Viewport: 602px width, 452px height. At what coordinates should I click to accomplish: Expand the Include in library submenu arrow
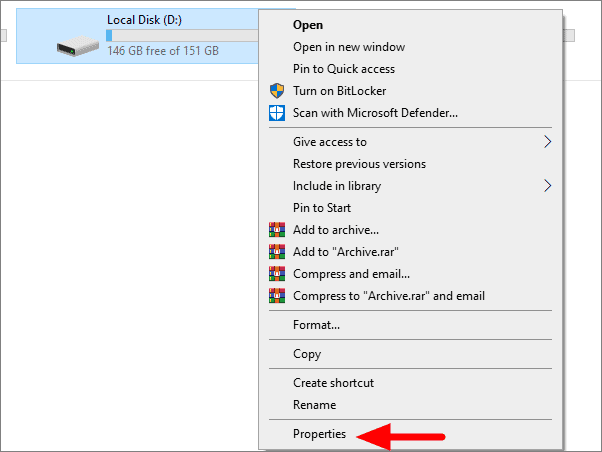[548, 186]
